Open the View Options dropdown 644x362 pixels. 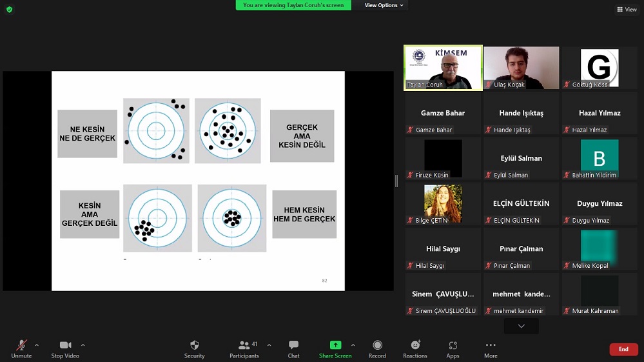[384, 5]
